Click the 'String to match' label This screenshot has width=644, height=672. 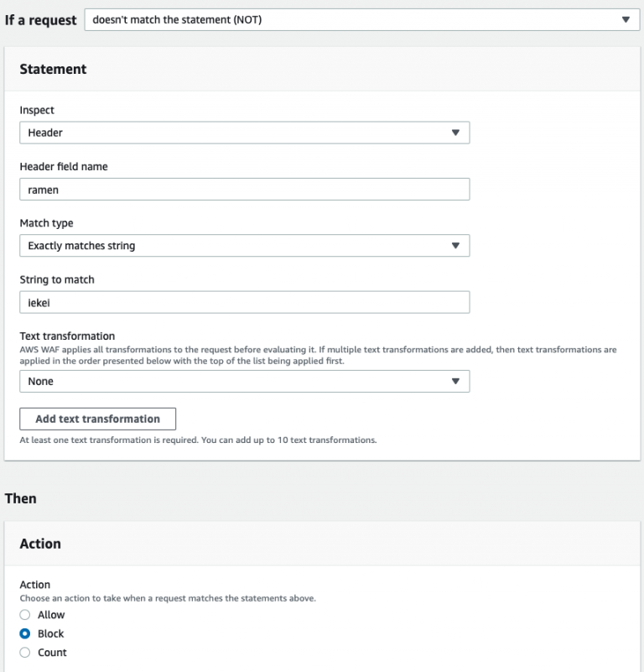[57, 279]
